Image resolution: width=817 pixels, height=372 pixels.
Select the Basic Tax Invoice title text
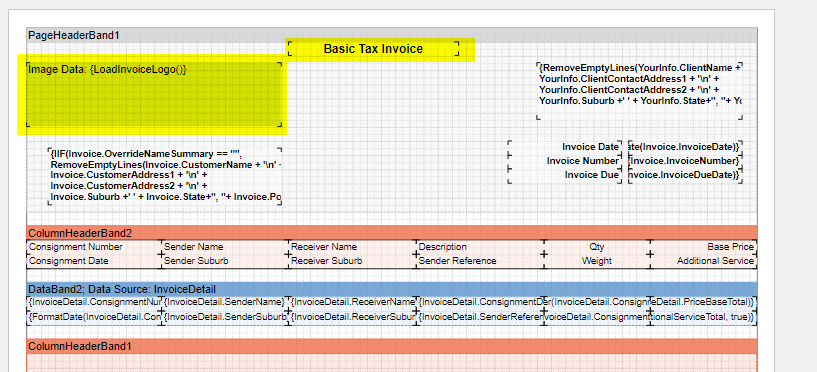[x=373, y=49]
